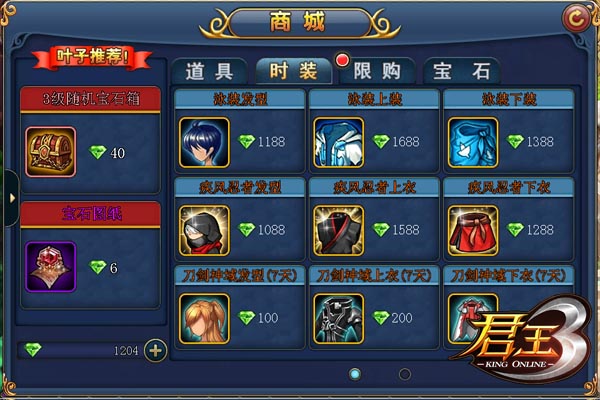Select the first page indicator dot
Image resolution: width=600 pixels, height=400 pixels.
tap(355, 374)
